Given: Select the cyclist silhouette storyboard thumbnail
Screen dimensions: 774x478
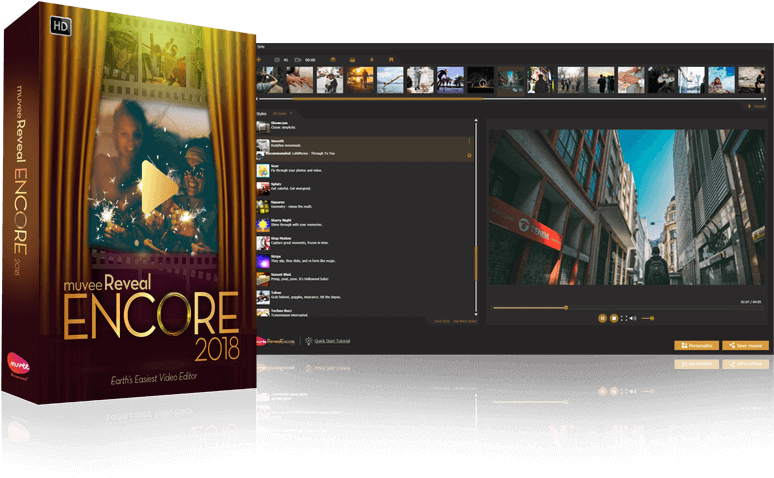Looking at the screenshot, I should coord(450,80).
